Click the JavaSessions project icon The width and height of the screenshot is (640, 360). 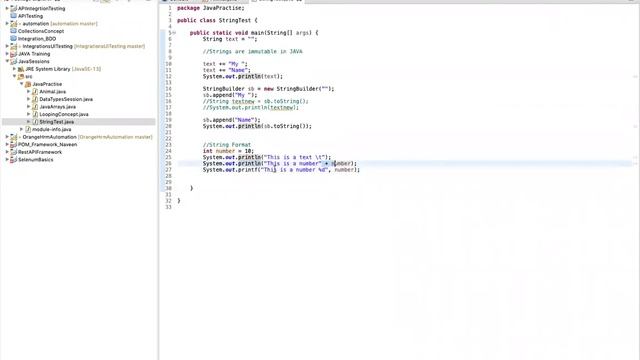[x=13, y=62]
